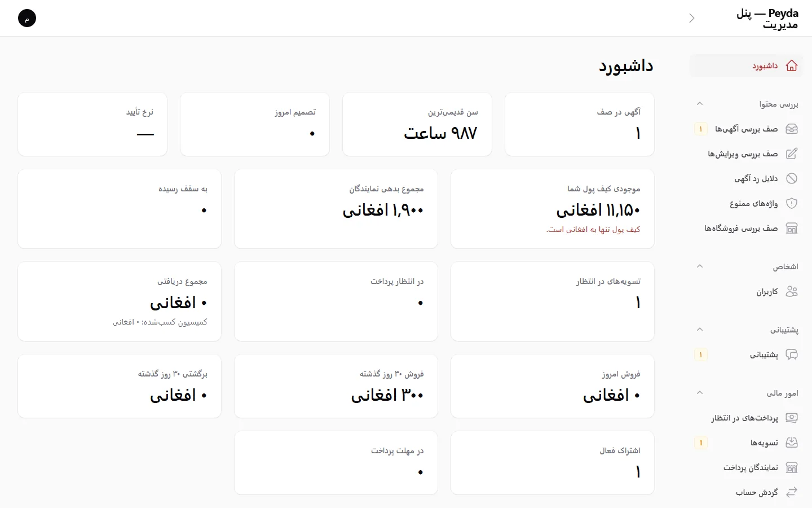Open پرداخت‌های در انتظار link
This screenshot has width=812, height=508.
746,418
